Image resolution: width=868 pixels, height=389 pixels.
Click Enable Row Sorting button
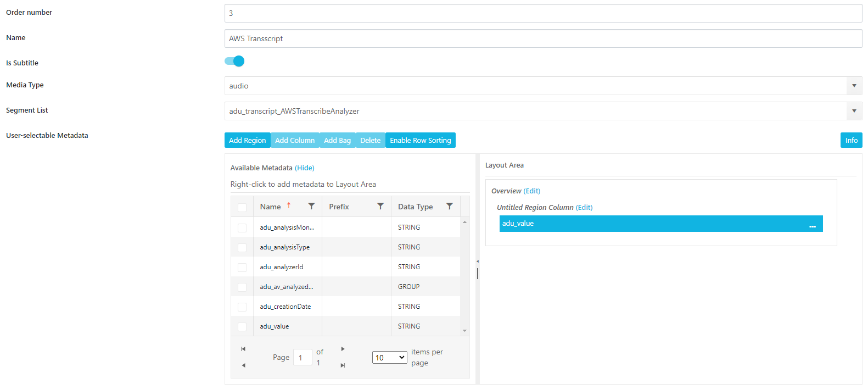(x=420, y=141)
